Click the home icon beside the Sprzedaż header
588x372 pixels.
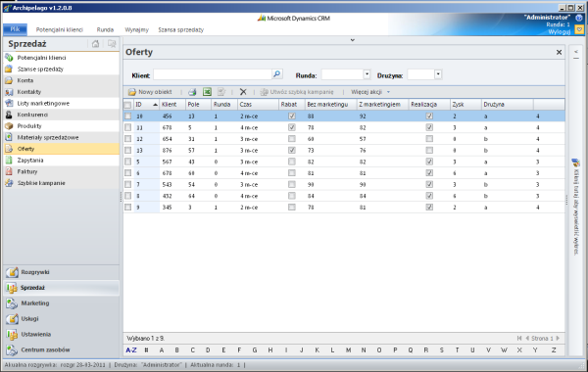96,44
